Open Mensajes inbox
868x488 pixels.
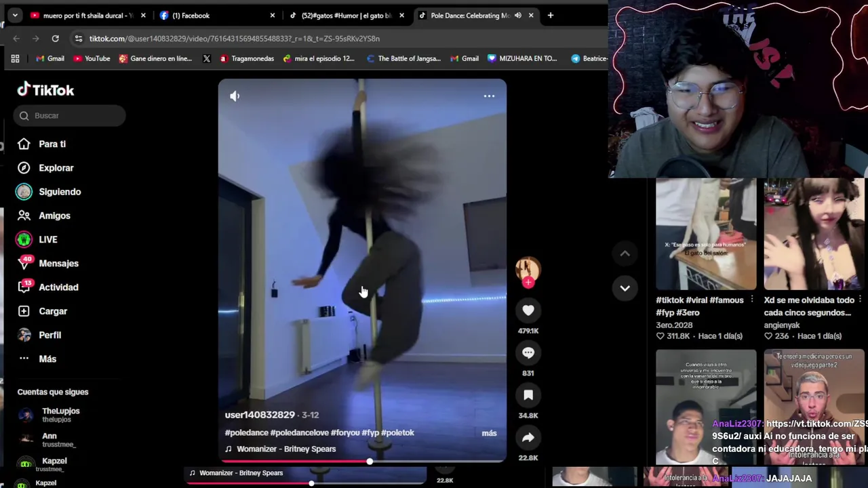pyautogui.click(x=58, y=264)
